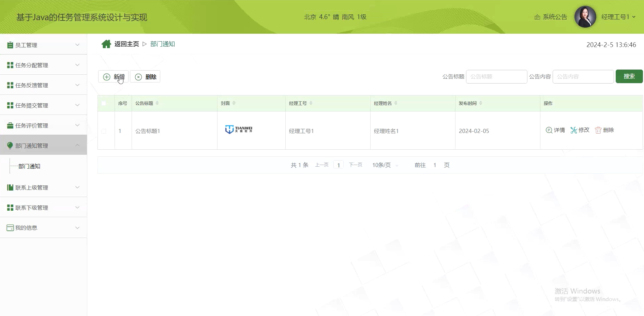This screenshot has width=644, height=316.
Task: Click the 任务提交管理 grid icon
Action: [10, 105]
